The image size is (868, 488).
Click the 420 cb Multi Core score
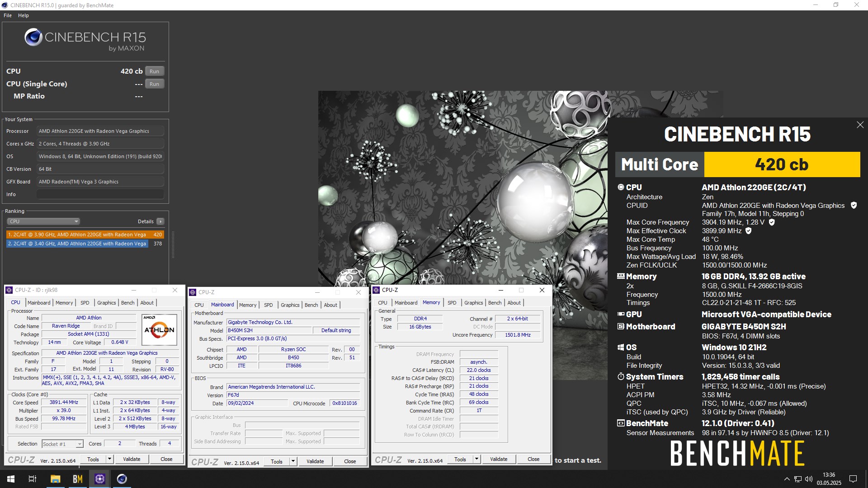pyautogui.click(x=782, y=164)
